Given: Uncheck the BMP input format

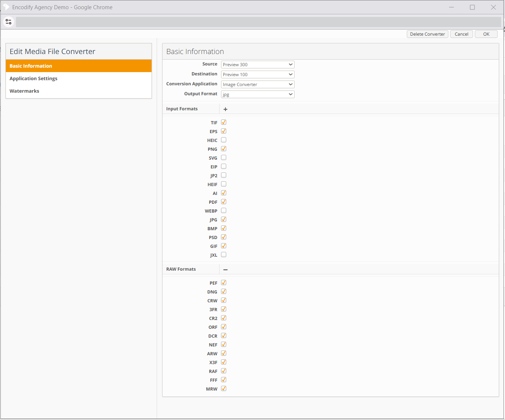Looking at the screenshot, I should pos(224,228).
